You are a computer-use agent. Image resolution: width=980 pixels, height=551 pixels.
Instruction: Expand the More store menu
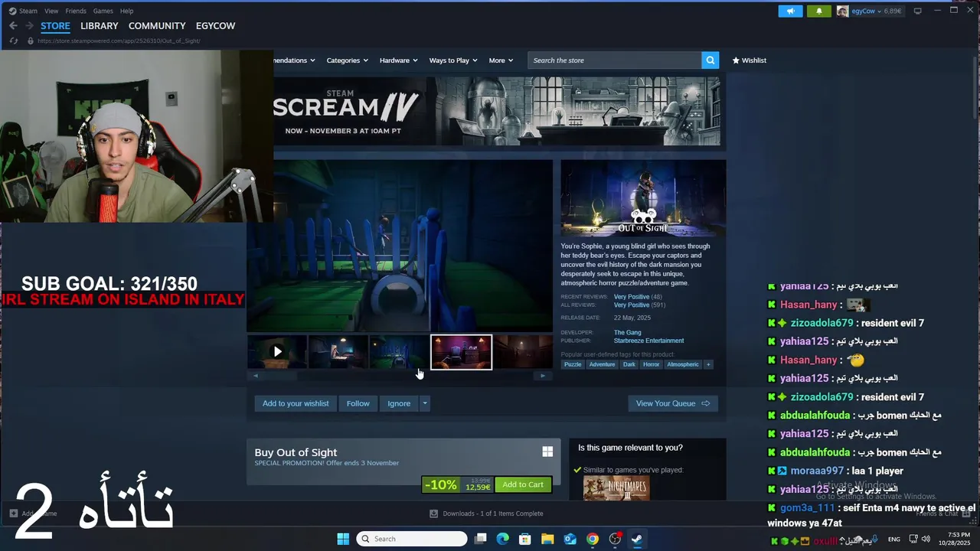click(x=501, y=60)
